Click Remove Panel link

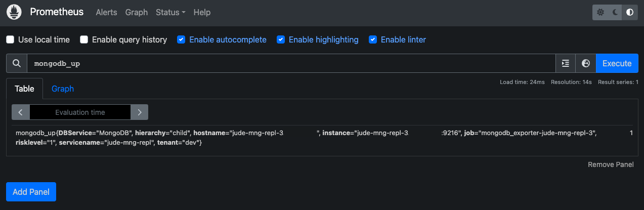[611, 164]
